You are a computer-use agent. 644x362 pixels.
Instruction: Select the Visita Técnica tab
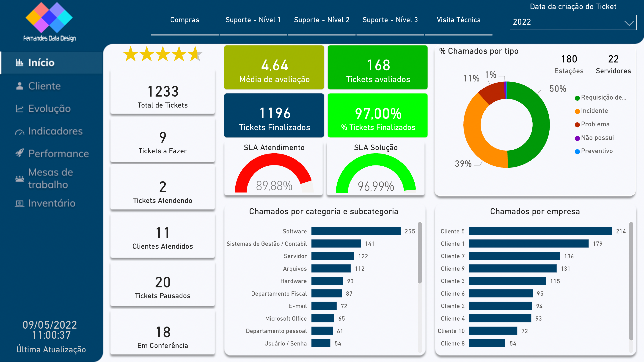(459, 20)
